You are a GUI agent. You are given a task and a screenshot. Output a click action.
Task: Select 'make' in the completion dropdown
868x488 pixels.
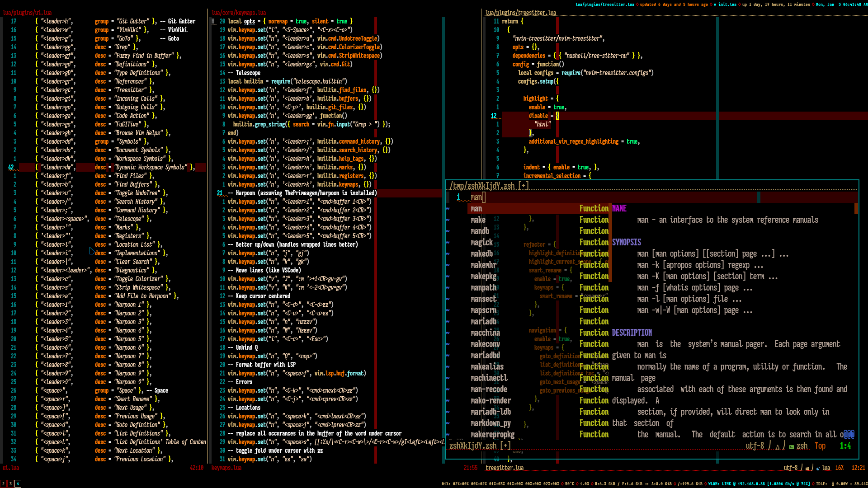point(478,220)
